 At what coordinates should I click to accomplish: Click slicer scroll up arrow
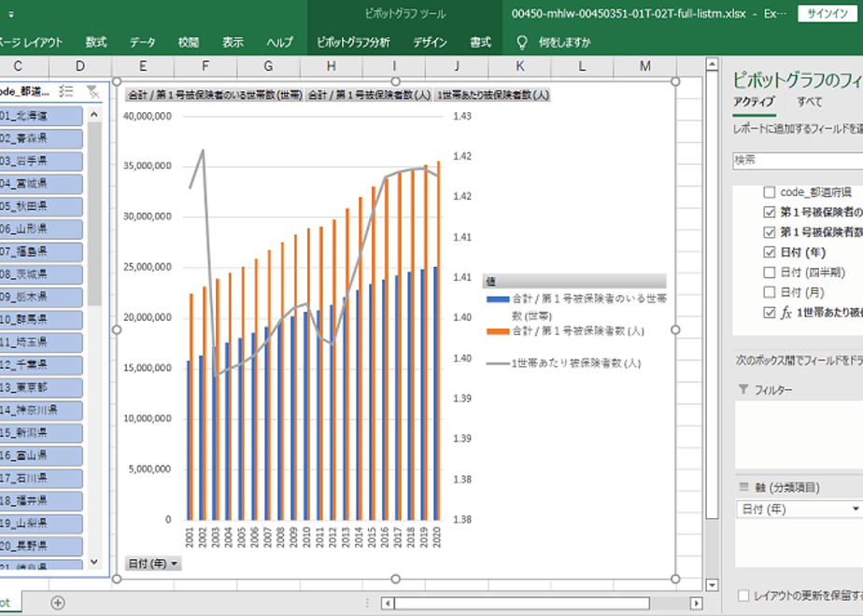[x=93, y=115]
